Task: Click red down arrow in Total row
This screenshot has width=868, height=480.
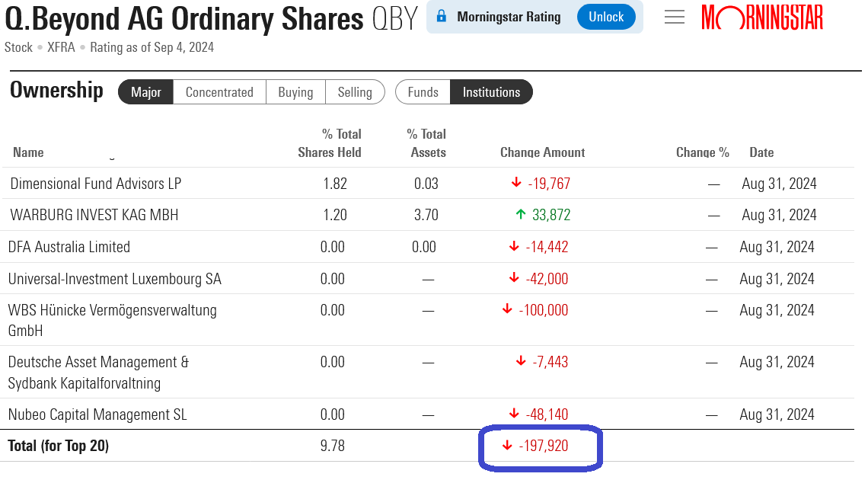Action: (x=508, y=446)
